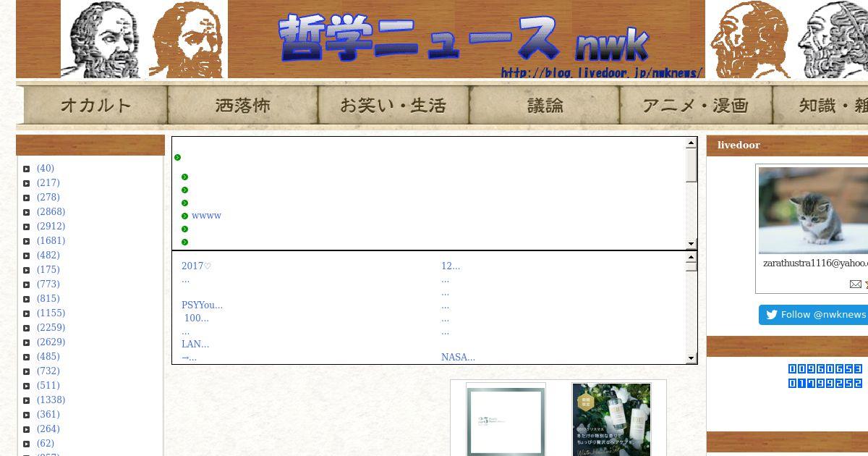The image size is (868, 456).
Task: Click scroll-down arrow of upper article box
Action: coord(691,244)
